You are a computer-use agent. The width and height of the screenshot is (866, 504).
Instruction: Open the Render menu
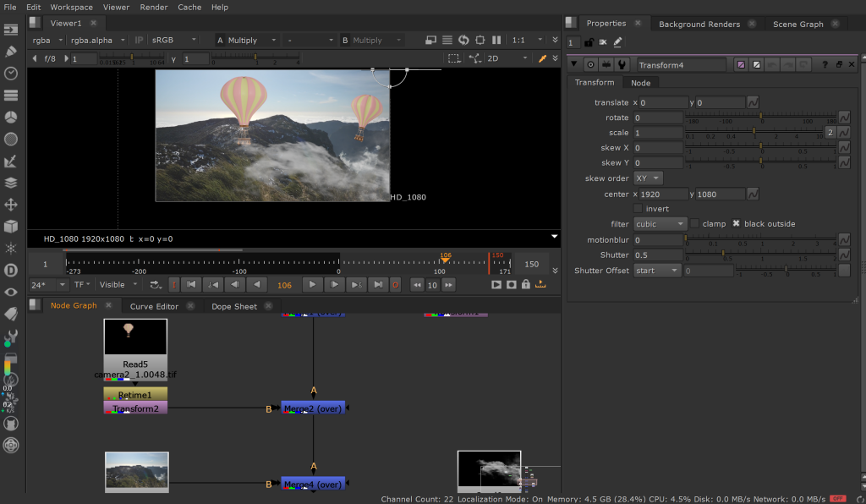pyautogui.click(x=153, y=7)
